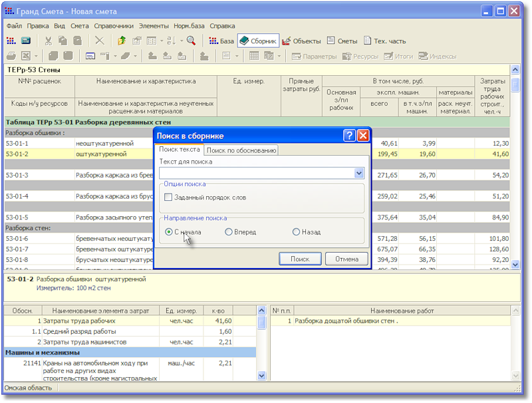Click the Средний разряд работы row

pyautogui.click(x=130, y=331)
